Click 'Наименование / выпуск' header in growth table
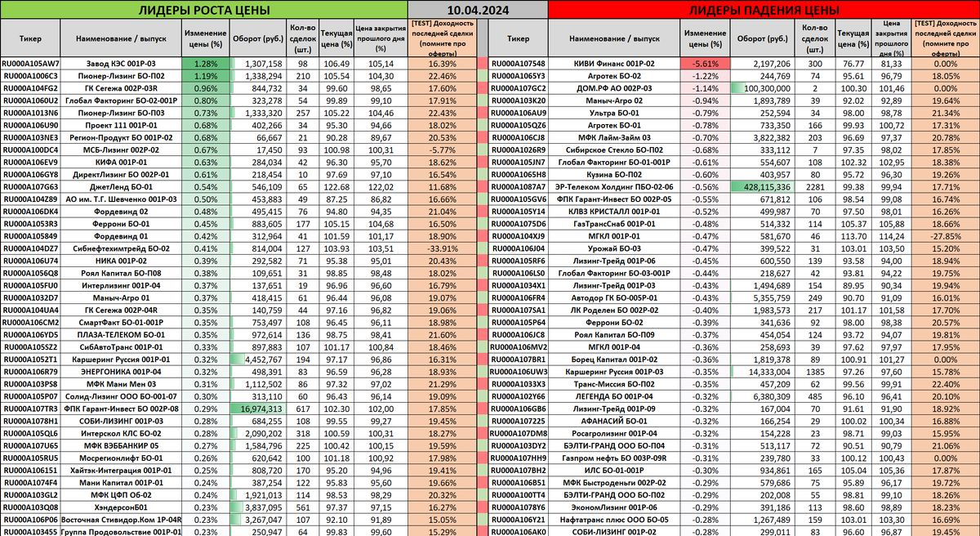 (121, 38)
